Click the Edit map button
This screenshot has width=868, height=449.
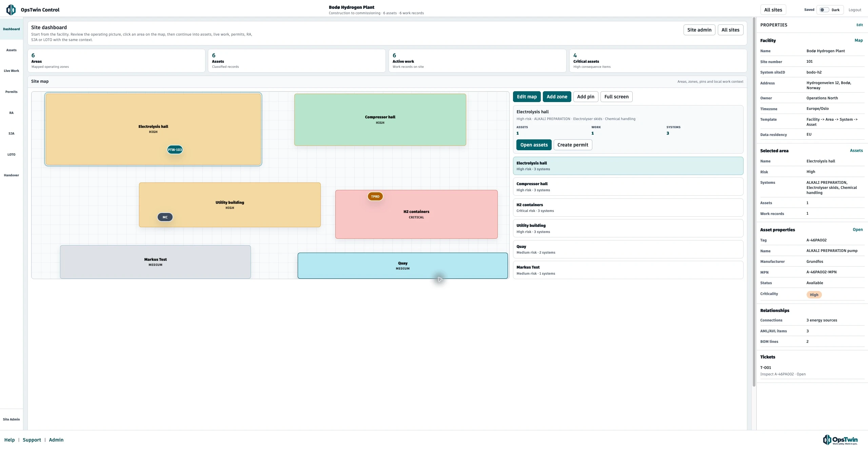point(527,97)
